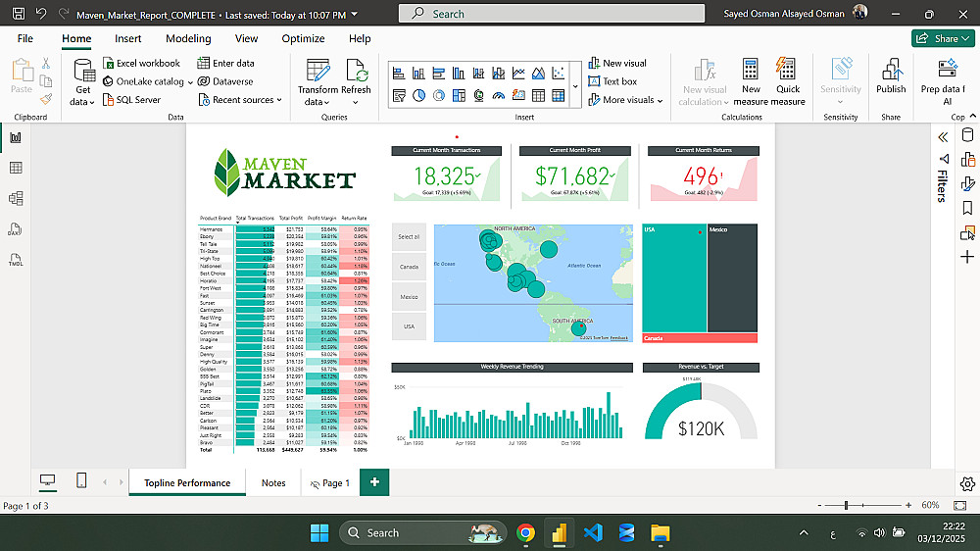The height and width of the screenshot is (551, 980).
Task: Insert a pie chart visual
Action: click(x=418, y=96)
